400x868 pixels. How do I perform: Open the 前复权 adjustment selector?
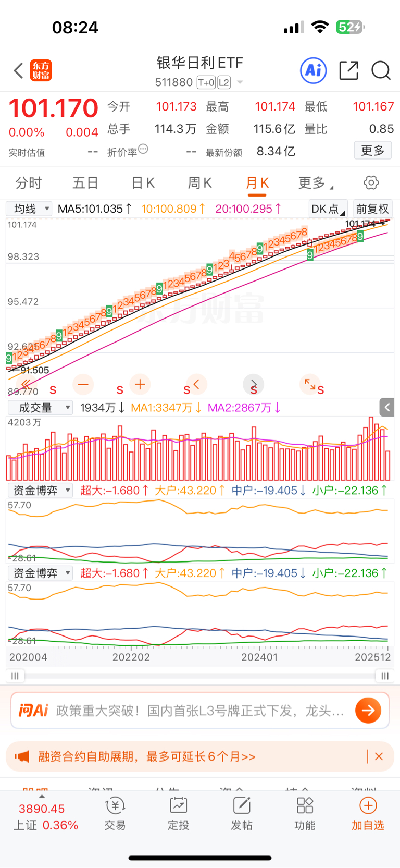372,209
